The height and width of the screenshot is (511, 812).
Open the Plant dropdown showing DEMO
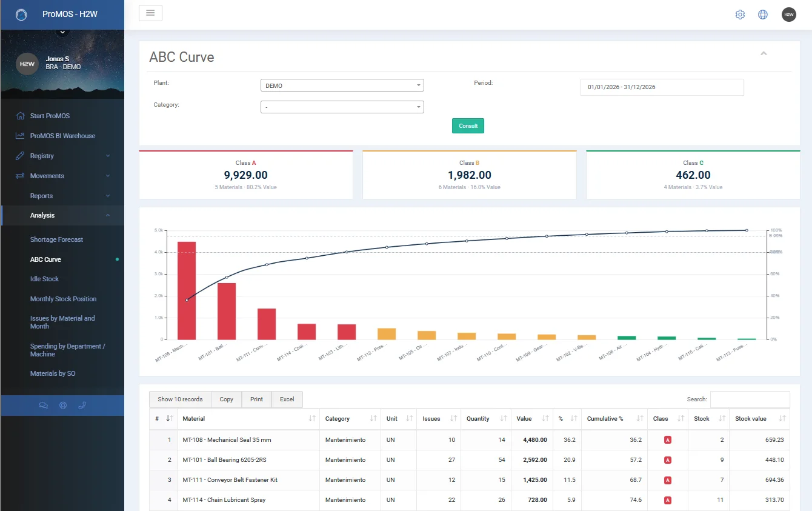(x=342, y=85)
